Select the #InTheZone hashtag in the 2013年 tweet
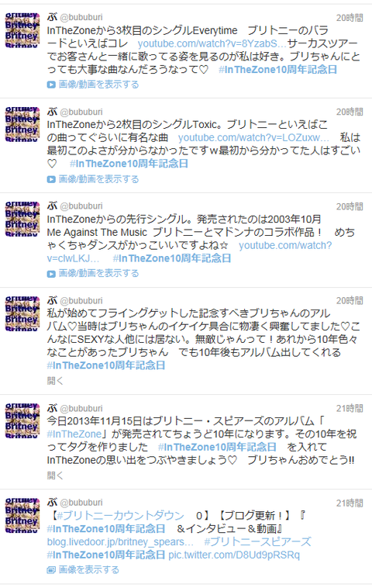Image resolution: width=372 pixels, height=588 pixels. (x=74, y=434)
